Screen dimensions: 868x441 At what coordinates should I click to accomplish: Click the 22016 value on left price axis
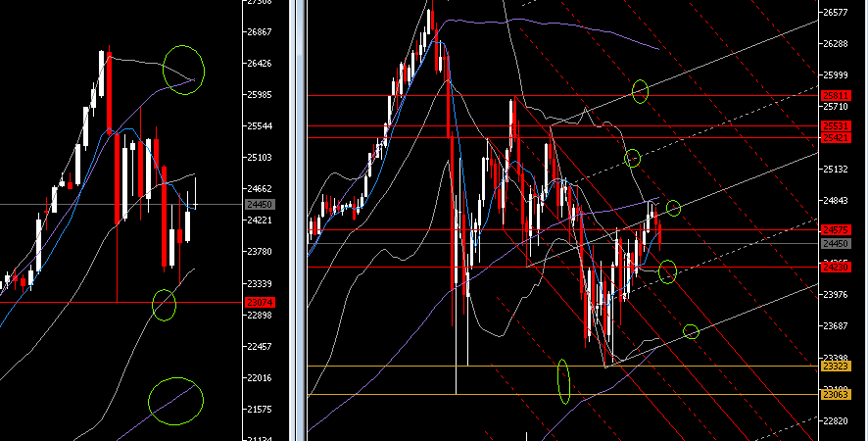[259, 378]
